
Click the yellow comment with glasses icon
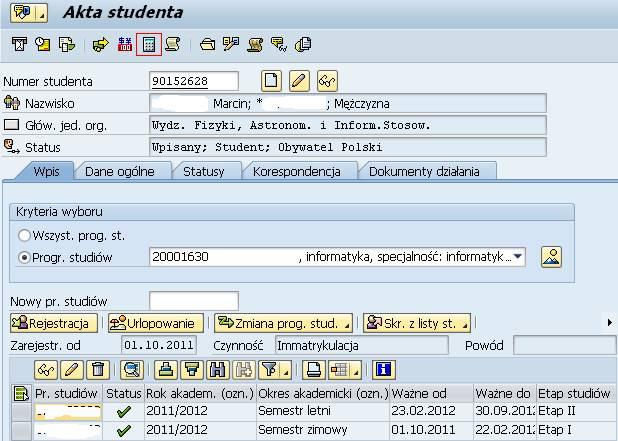pos(279,44)
